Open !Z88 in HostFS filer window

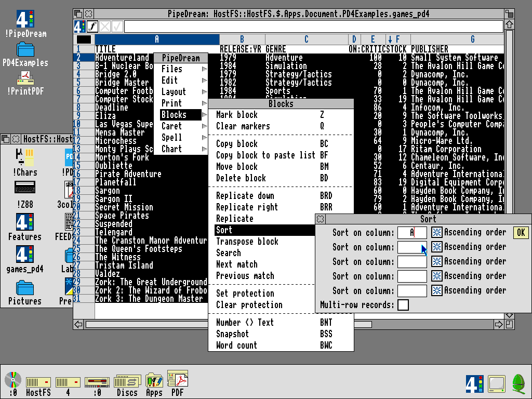click(25, 195)
